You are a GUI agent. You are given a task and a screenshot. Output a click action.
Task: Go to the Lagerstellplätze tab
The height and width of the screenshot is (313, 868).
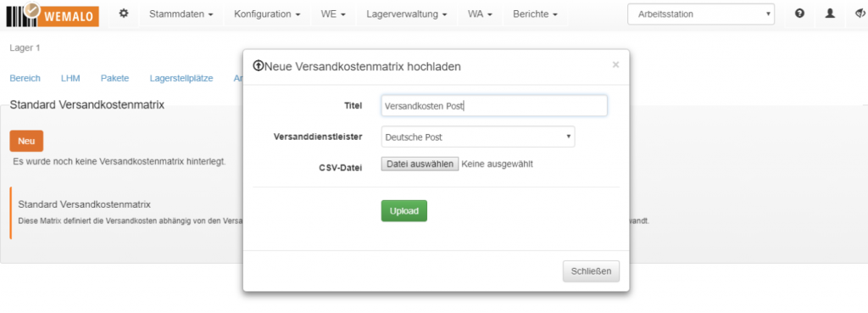181,78
